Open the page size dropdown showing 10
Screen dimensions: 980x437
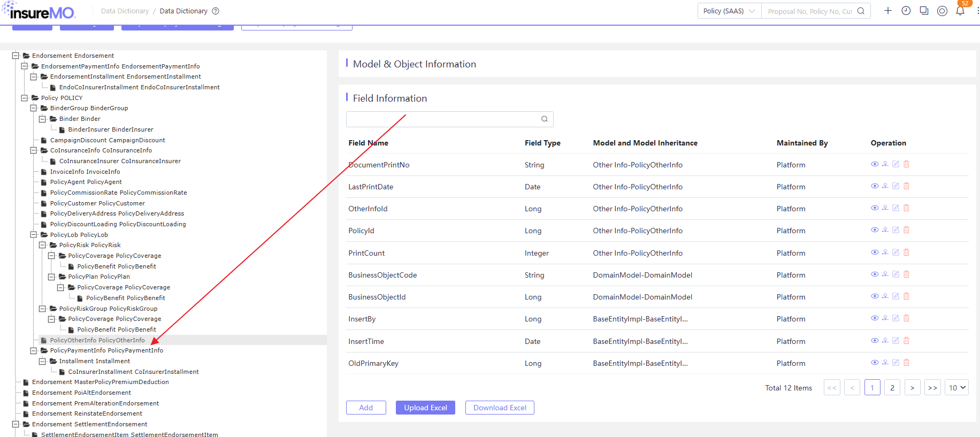click(x=958, y=388)
